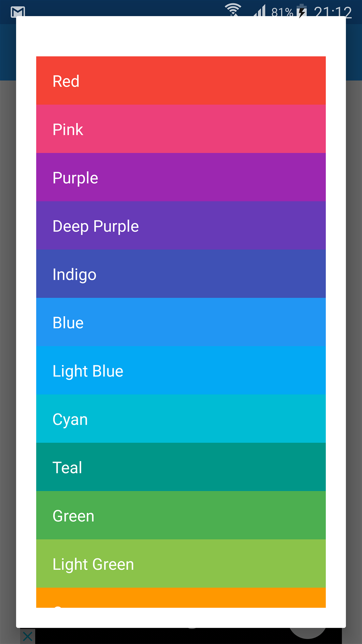Viewport: 362px width, 644px height.
Task: Pick the Purple color swatch
Action: pos(181,177)
